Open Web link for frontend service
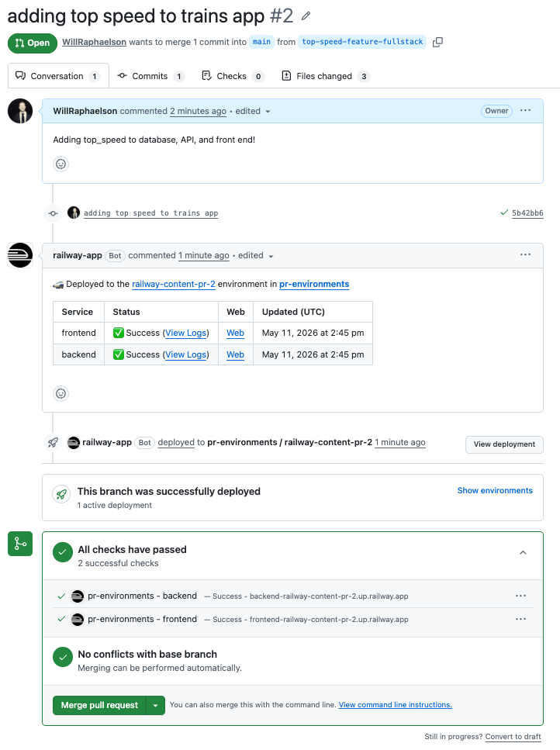The width and height of the screenshot is (560, 750). pyautogui.click(x=235, y=333)
